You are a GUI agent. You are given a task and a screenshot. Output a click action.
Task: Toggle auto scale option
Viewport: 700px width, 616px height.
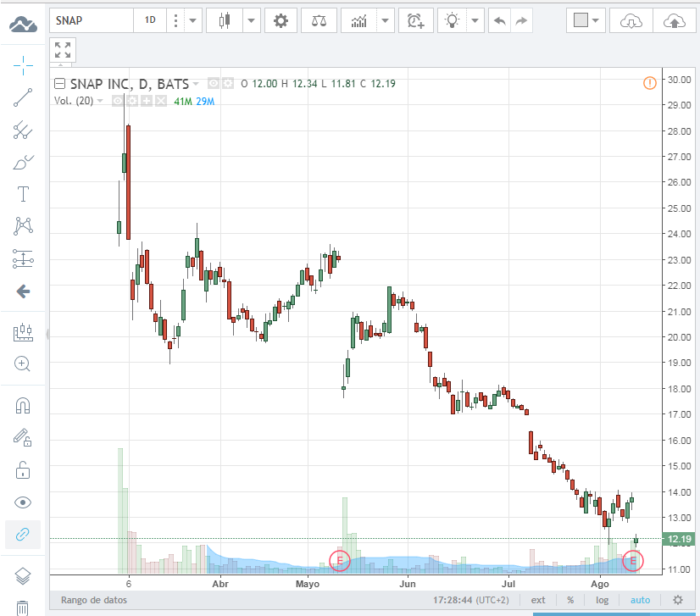pyautogui.click(x=640, y=600)
